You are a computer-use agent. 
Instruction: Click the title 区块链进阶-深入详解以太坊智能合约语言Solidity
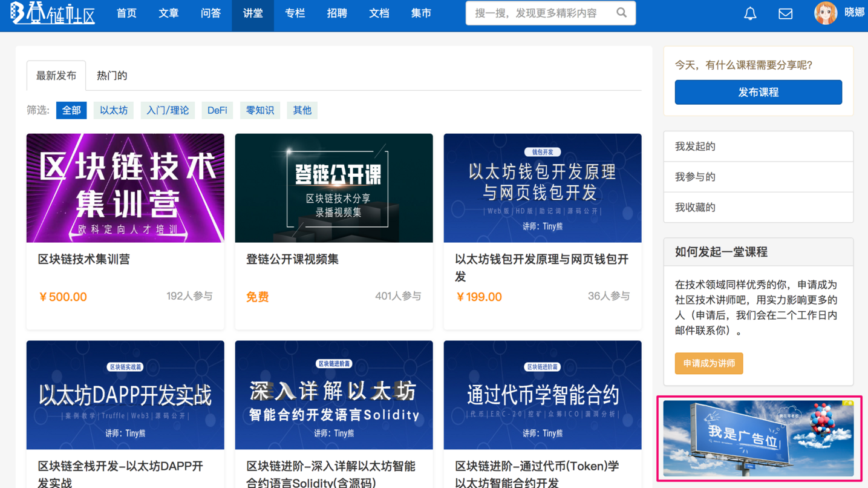pos(331,474)
